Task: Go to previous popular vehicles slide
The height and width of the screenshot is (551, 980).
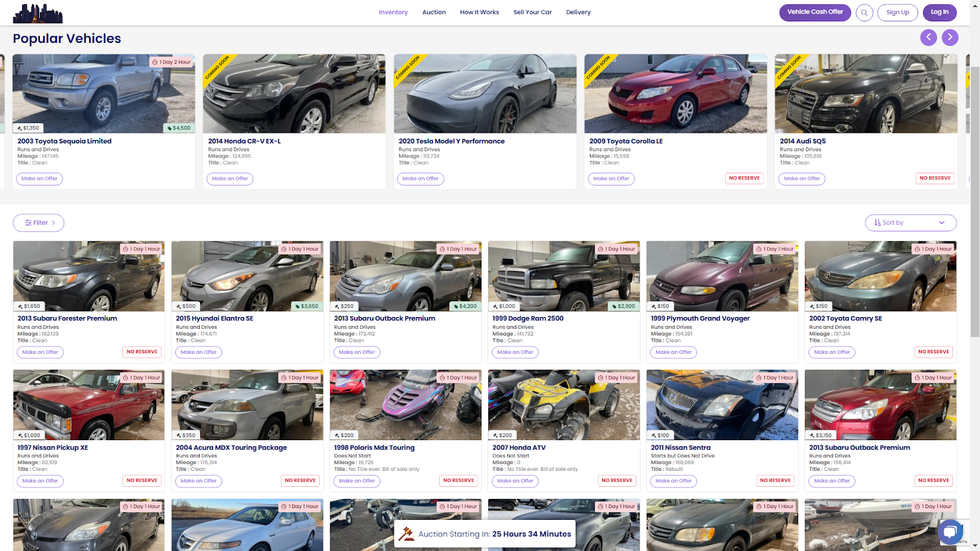Action: [x=929, y=37]
